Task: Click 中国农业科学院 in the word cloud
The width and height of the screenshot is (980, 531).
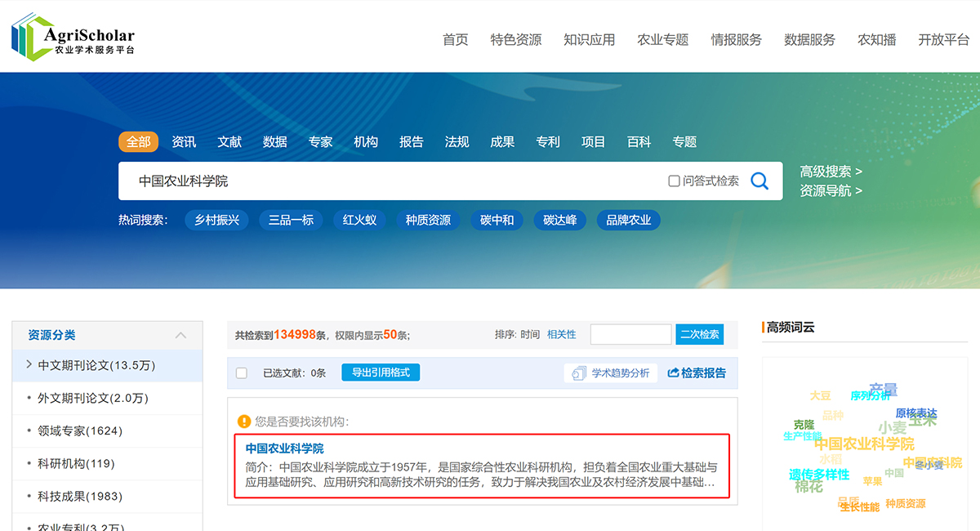Action: 864,444
